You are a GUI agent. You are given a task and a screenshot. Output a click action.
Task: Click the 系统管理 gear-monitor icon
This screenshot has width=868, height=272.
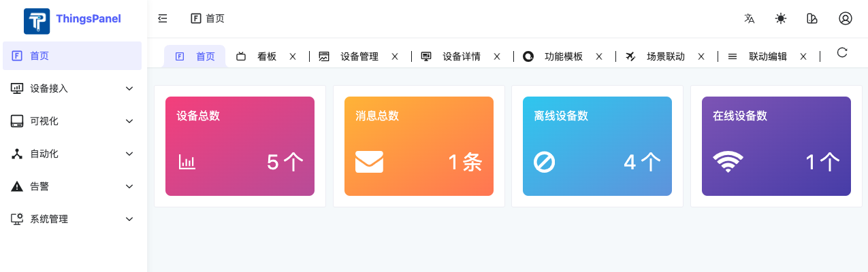[x=18, y=219]
